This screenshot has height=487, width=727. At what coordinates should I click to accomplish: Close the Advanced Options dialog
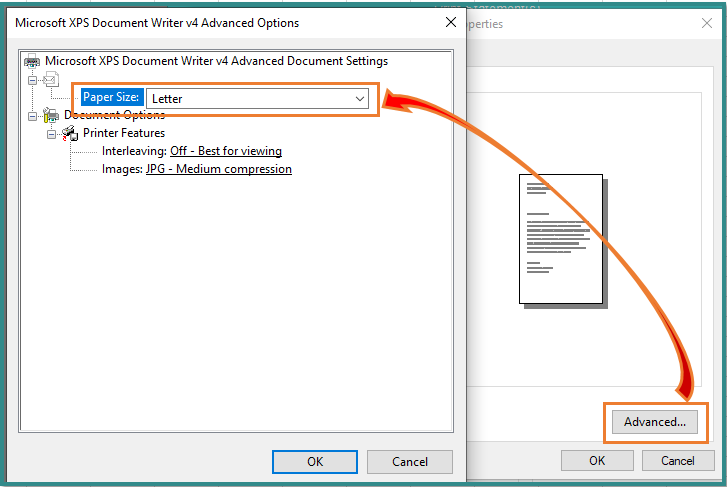451,22
